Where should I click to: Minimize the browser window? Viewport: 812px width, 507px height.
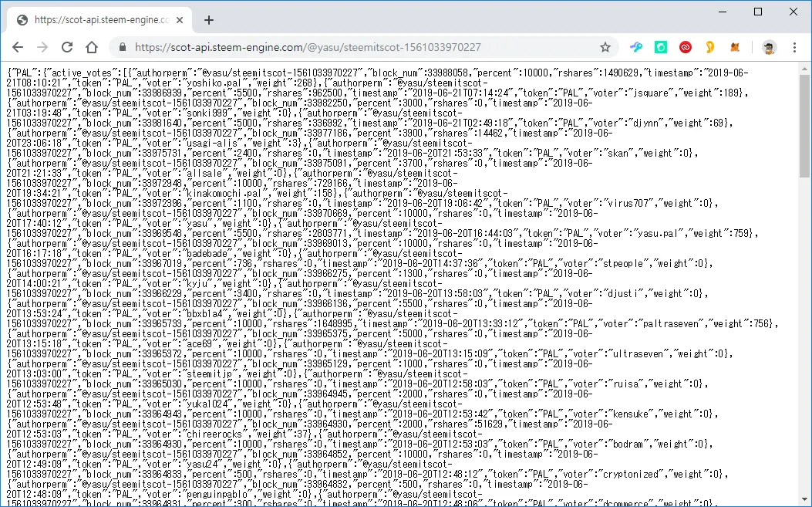pos(723,12)
